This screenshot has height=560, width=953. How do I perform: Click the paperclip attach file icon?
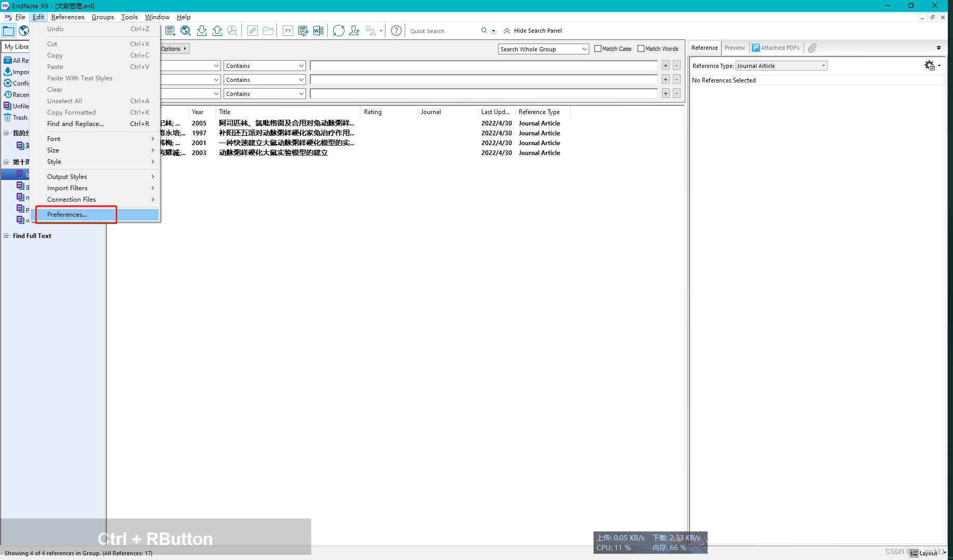(x=812, y=48)
